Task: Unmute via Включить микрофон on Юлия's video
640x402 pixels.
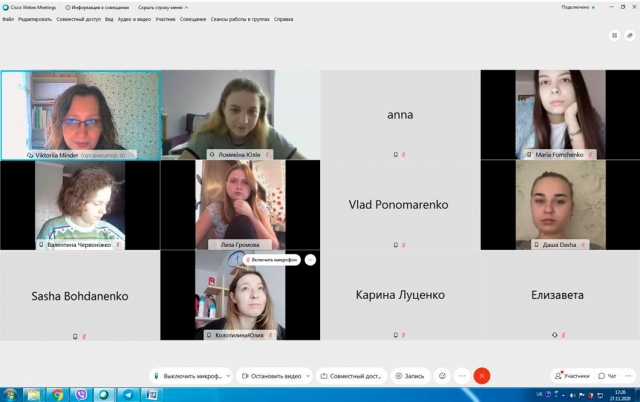Action: point(271,260)
